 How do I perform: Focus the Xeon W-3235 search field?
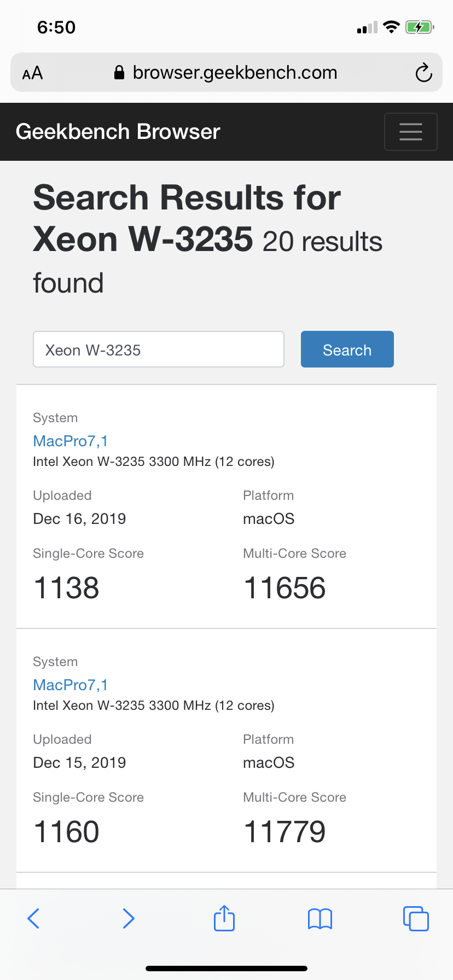coord(159,349)
